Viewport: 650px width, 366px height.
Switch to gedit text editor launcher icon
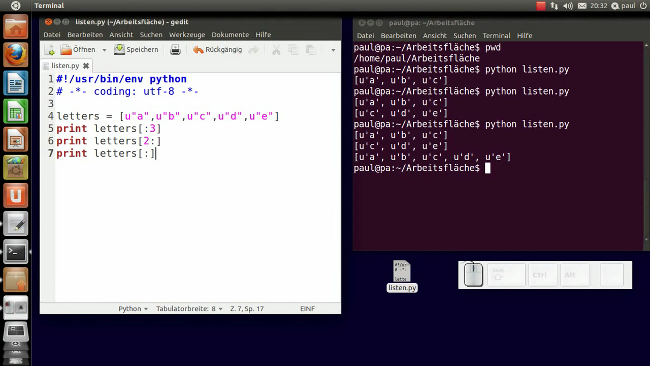pyautogui.click(x=16, y=223)
